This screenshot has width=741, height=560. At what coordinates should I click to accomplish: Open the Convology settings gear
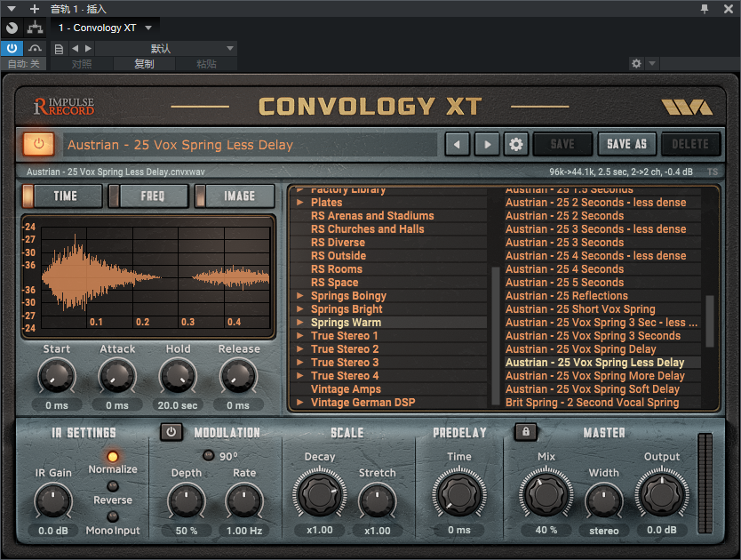516,144
